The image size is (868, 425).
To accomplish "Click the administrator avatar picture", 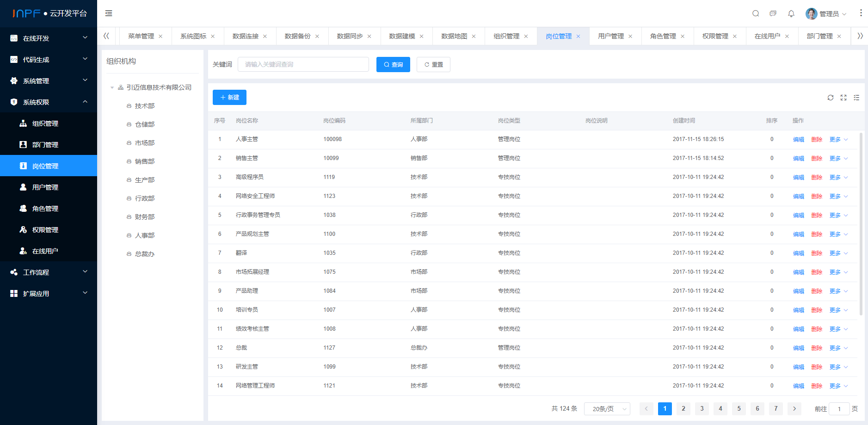I will [x=811, y=13].
